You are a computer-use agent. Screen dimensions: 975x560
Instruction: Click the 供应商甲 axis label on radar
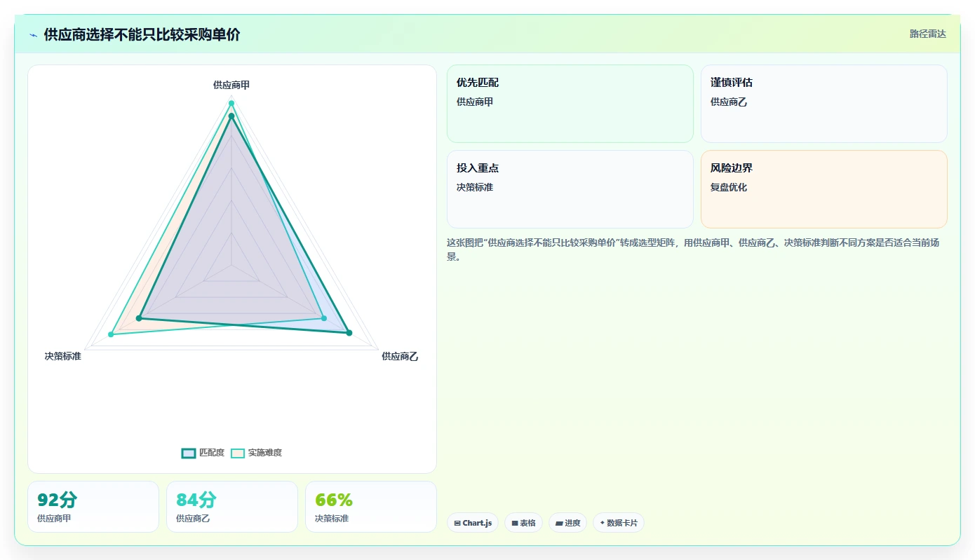point(231,85)
